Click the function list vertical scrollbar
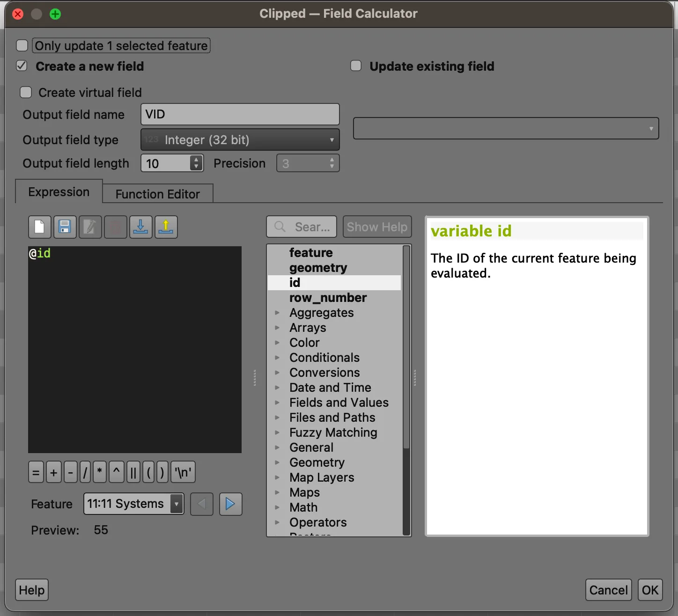 tap(406, 346)
